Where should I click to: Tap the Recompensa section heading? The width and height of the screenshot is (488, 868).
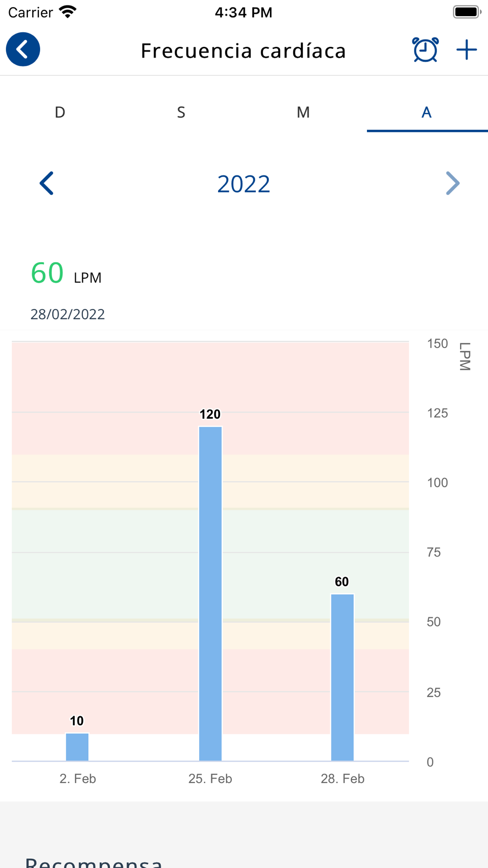pos(94,861)
